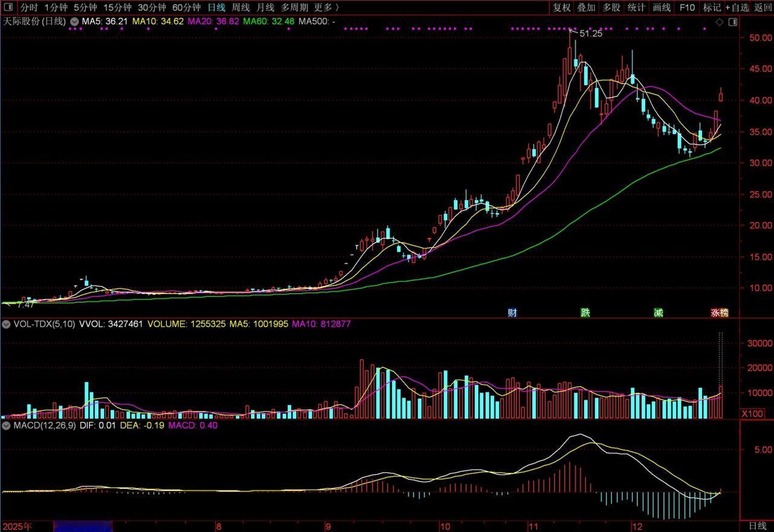This screenshot has width=774, height=532.
Task: Click the 2025年 label on the time axis
Action: pos(16,526)
